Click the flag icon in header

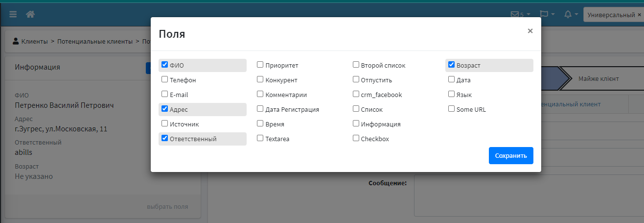point(544,15)
